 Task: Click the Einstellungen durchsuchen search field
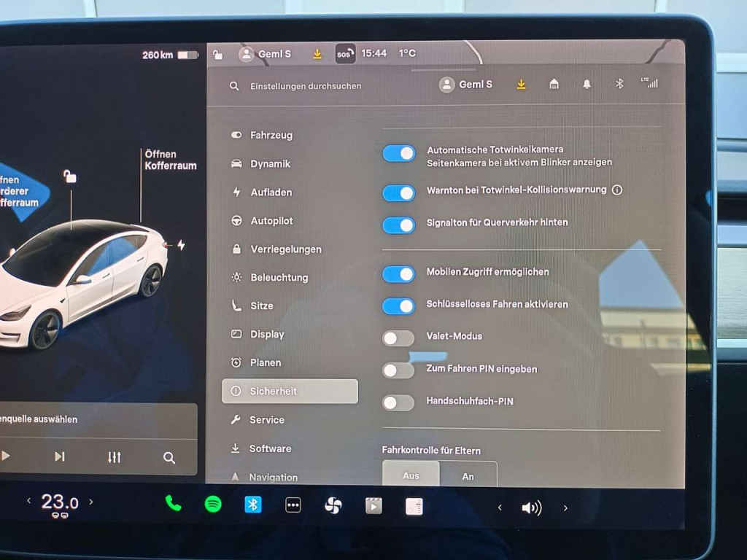click(306, 86)
